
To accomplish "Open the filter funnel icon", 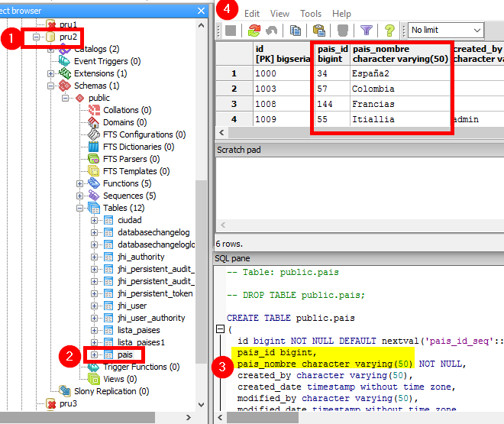I will click(x=367, y=31).
